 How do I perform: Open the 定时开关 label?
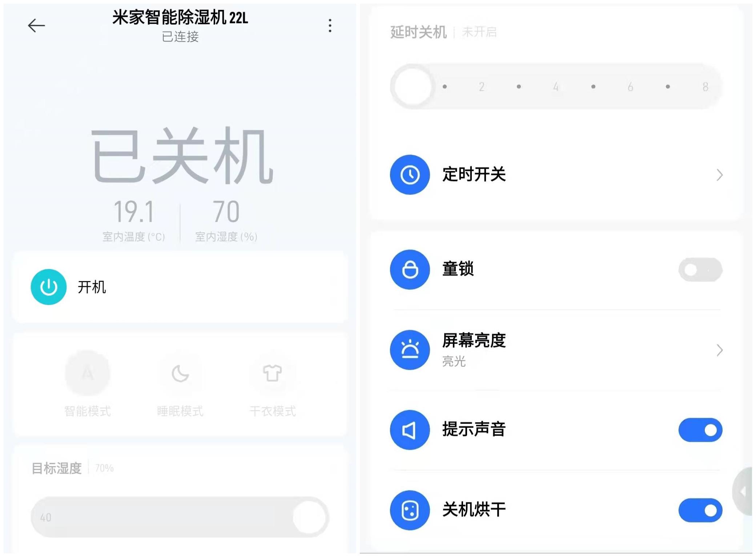click(x=474, y=174)
